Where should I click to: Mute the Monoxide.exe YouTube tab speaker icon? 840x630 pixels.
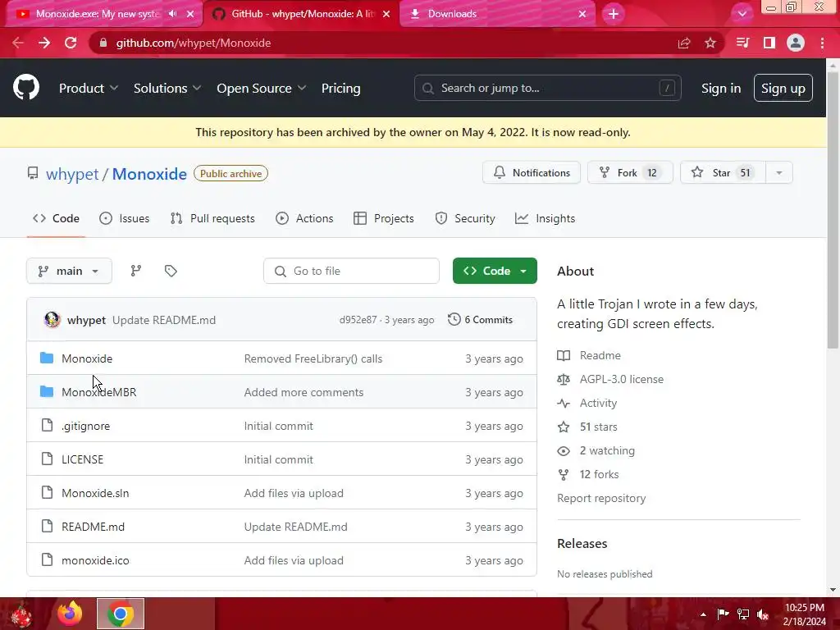click(172, 14)
